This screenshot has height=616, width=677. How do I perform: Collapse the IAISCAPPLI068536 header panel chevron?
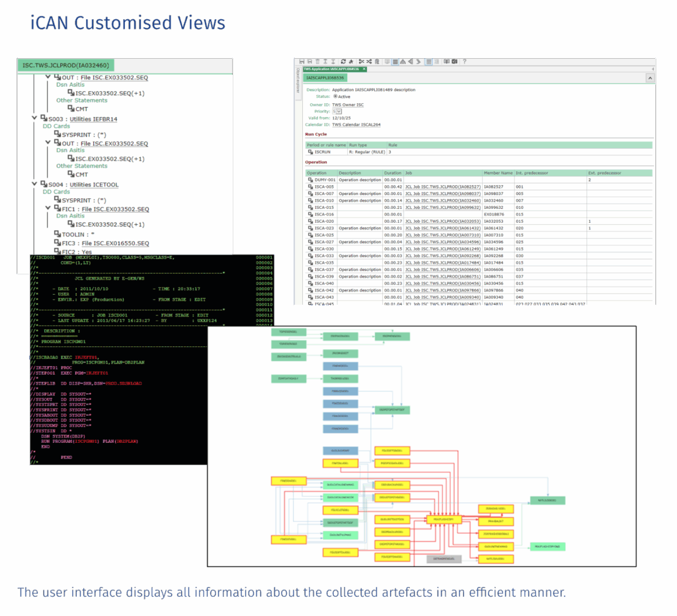[649, 78]
